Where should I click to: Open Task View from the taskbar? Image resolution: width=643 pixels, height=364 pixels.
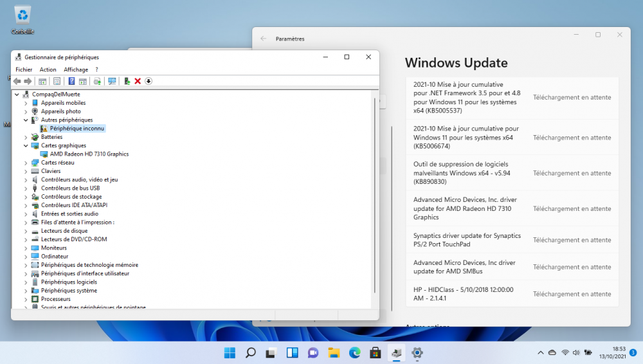(271, 352)
